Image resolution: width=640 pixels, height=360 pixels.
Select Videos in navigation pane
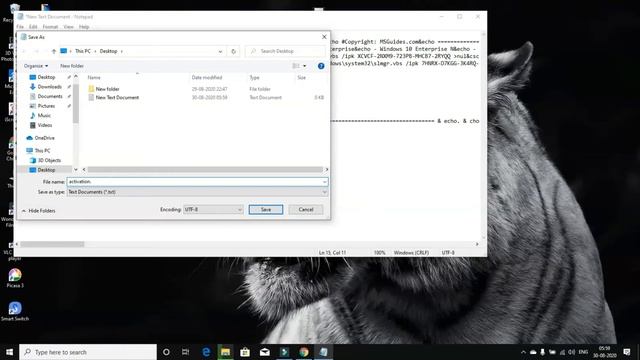pyautogui.click(x=45, y=125)
